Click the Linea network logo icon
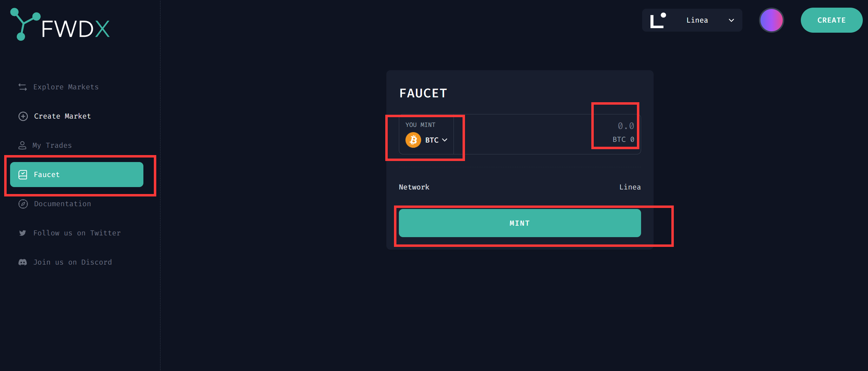Viewport: 868px width, 371px height. (658, 21)
